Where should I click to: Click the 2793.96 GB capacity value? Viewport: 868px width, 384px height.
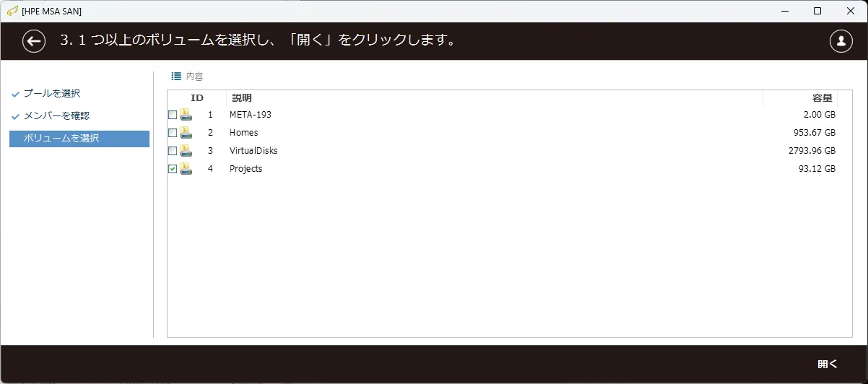point(812,151)
